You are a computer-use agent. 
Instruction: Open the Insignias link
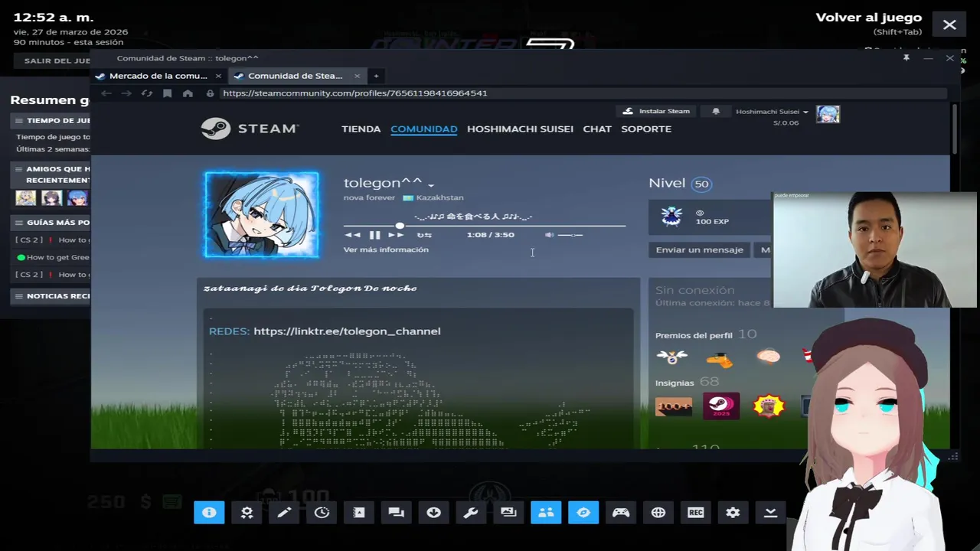[x=675, y=383]
